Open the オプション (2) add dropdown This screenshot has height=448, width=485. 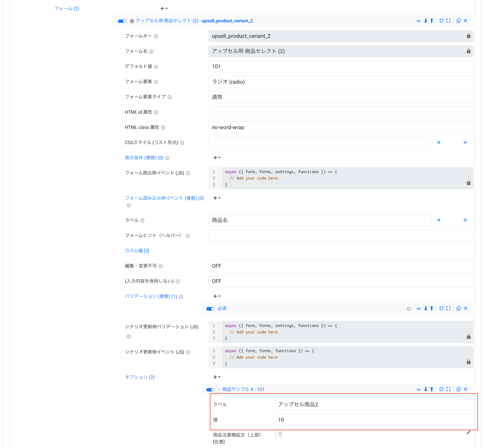tap(217, 377)
